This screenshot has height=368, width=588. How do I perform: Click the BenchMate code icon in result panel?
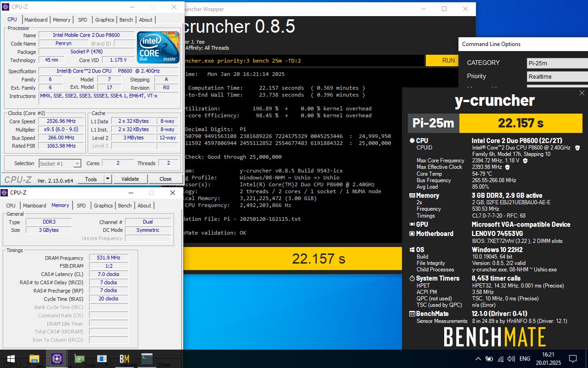[412, 314]
